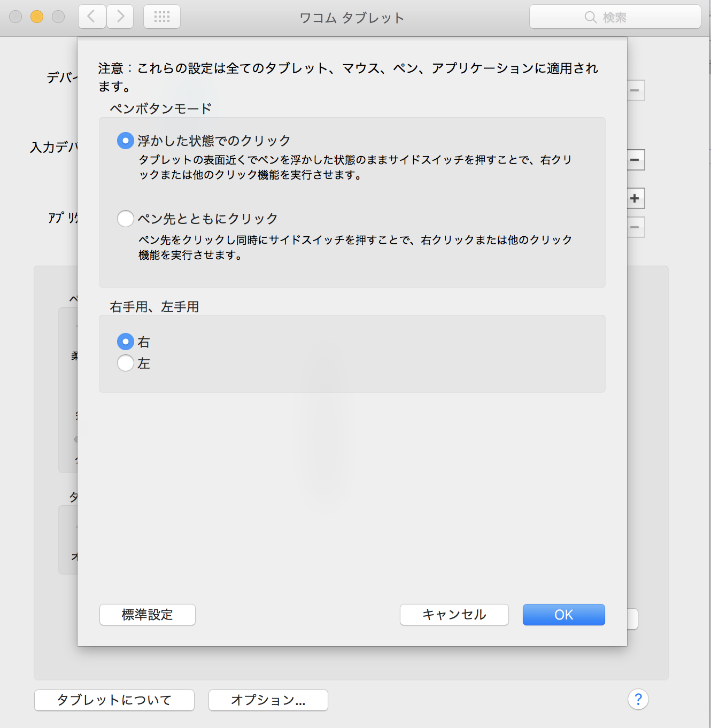Click the オプション... button

[x=268, y=700]
